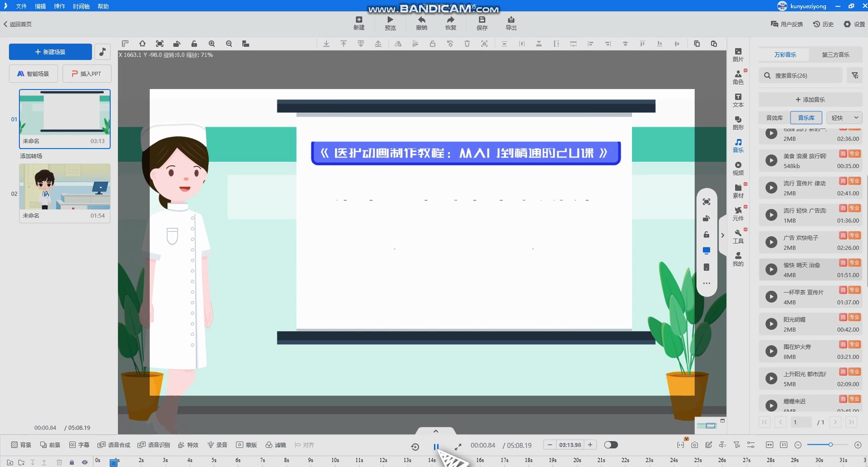The width and height of the screenshot is (868, 467).
Task: Expand the 轻快 music style dropdown
Action: (x=844, y=118)
